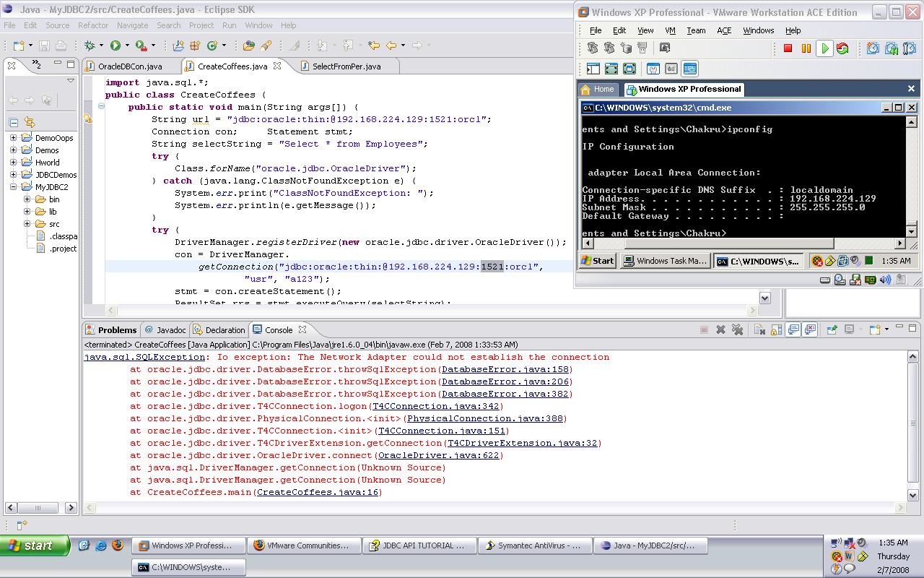Click VMware Manage Snapshots wrench icon
924x578 pixels.
909,48
